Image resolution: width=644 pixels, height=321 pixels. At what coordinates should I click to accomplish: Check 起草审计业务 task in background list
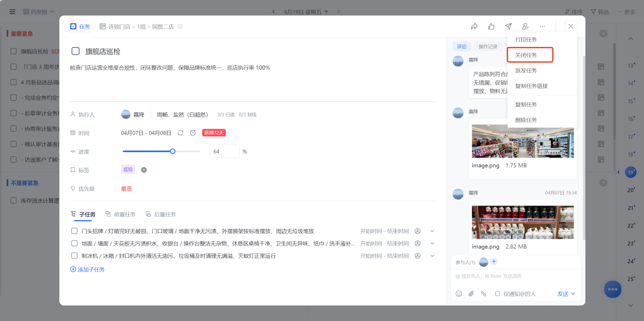[x=13, y=114]
